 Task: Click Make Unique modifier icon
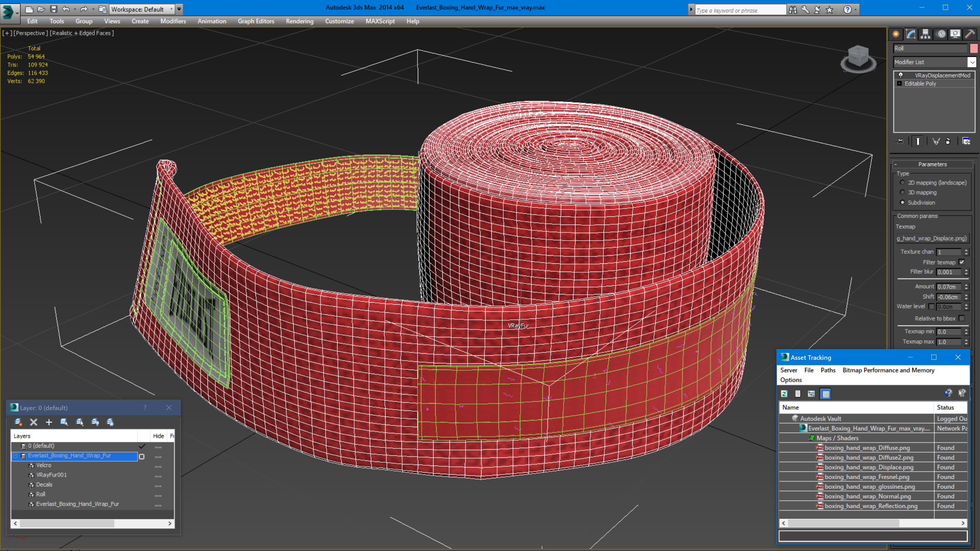pos(936,141)
